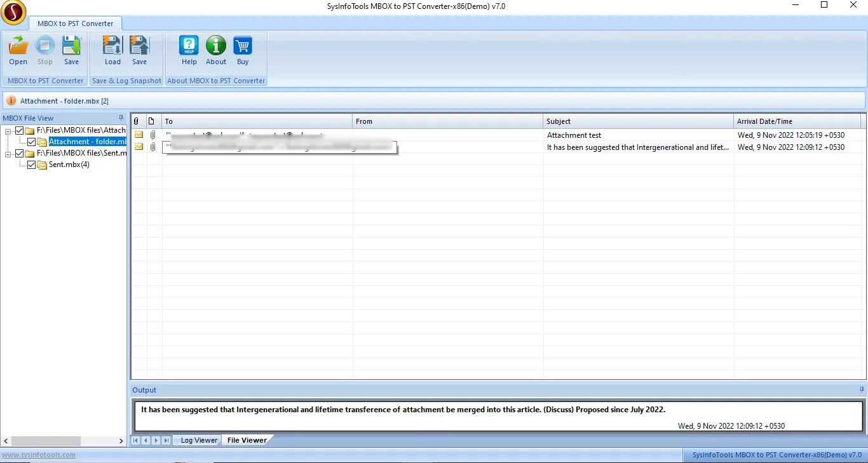Click the orange info icon beside Attachment - folder.mbx [2]
Screen dimensions: 868x463
11,101
